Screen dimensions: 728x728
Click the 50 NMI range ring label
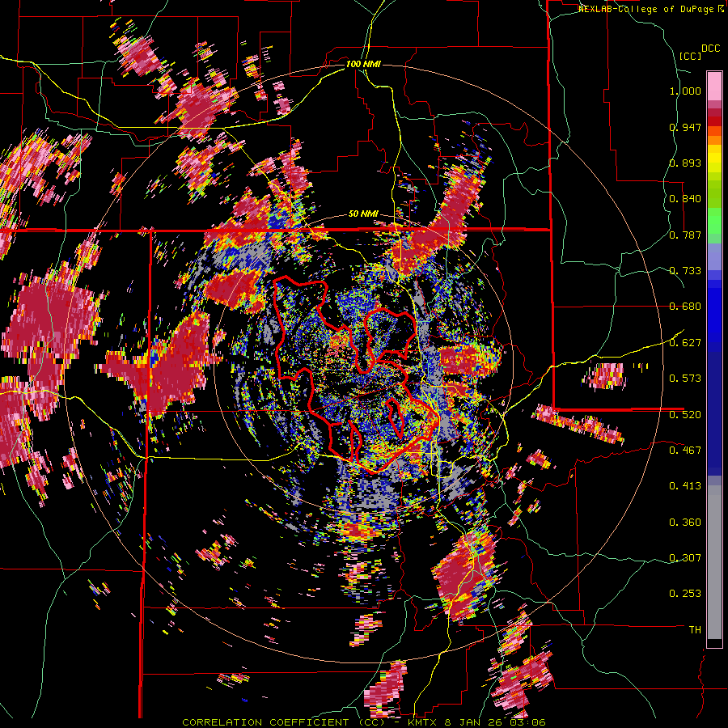pos(363,214)
